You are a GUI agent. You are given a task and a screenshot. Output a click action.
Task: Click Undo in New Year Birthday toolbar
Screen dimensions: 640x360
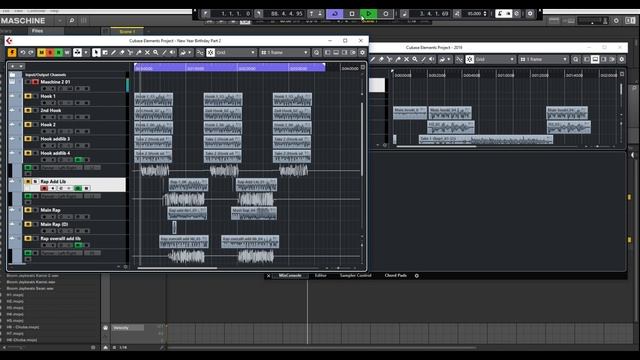coord(23,53)
